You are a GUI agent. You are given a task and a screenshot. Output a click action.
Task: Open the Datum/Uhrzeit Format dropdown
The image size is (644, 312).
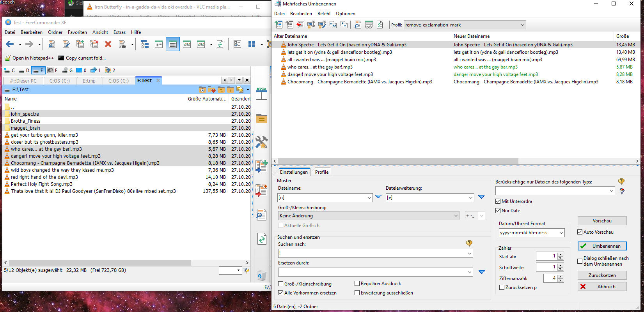[561, 233]
